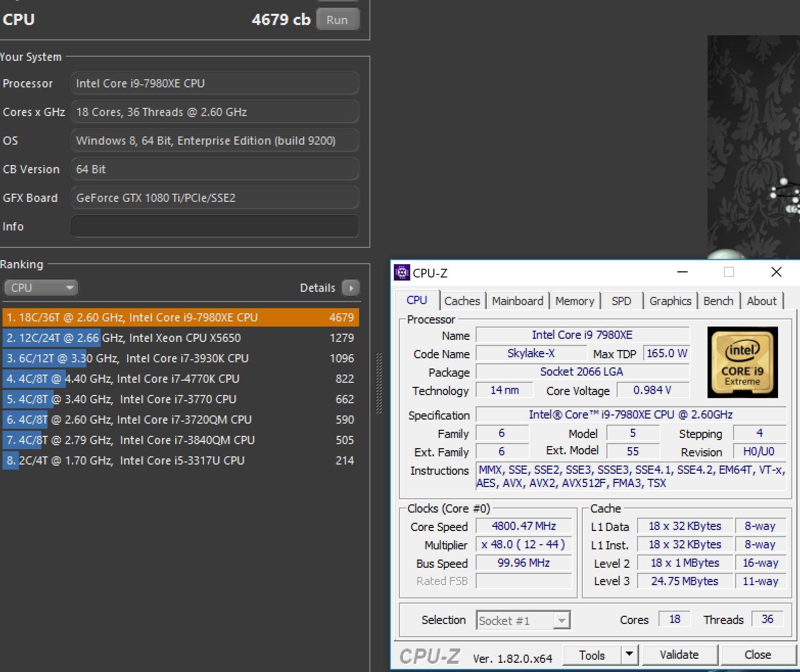The width and height of the screenshot is (800, 672).
Task: Click the Name value Intel Core i9 7980XE
Action: (582, 335)
